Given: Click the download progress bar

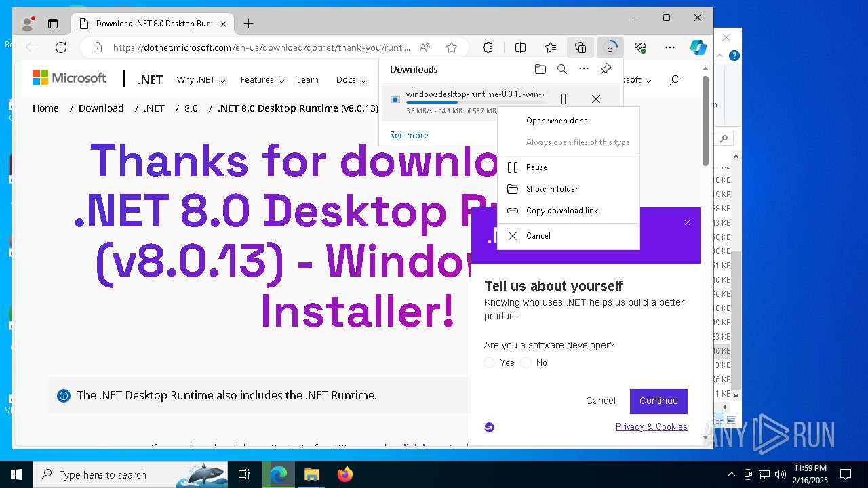Looking at the screenshot, I should click(476, 102).
